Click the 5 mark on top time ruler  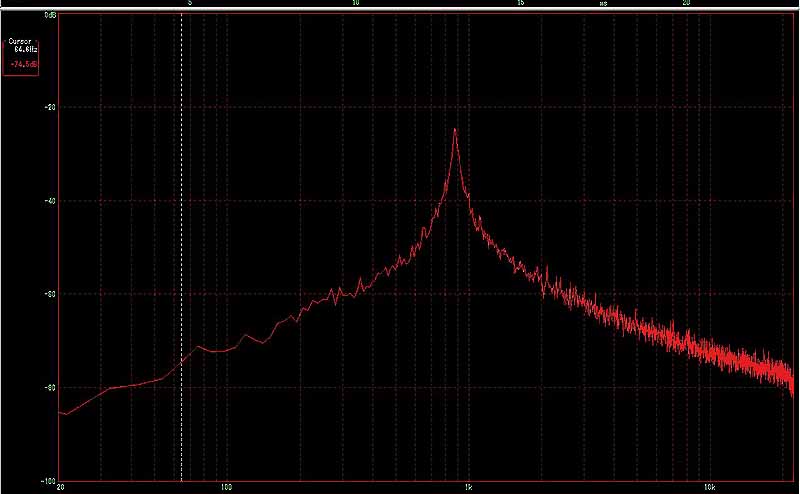(x=190, y=4)
